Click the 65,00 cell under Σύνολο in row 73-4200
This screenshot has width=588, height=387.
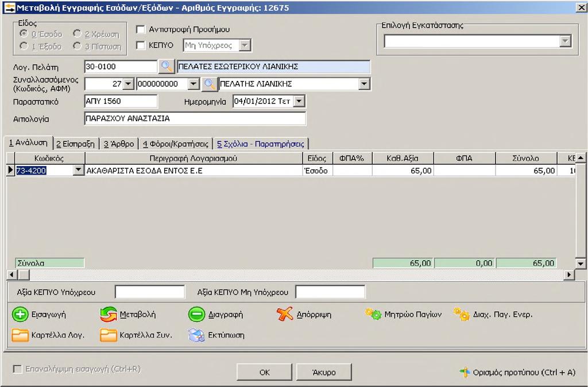point(526,171)
